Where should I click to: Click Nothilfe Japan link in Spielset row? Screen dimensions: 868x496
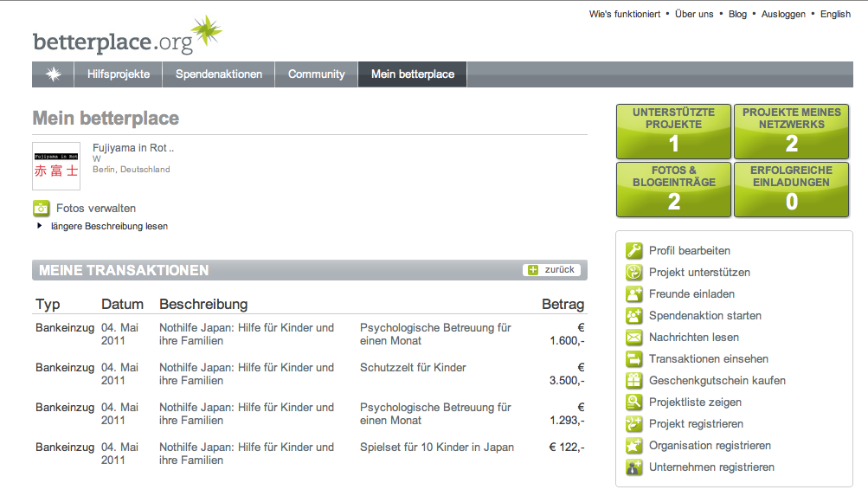pos(247,454)
